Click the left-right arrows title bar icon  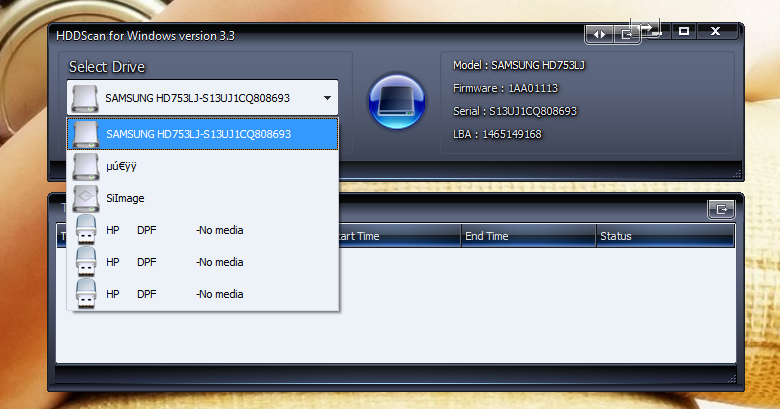pyautogui.click(x=599, y=34)
